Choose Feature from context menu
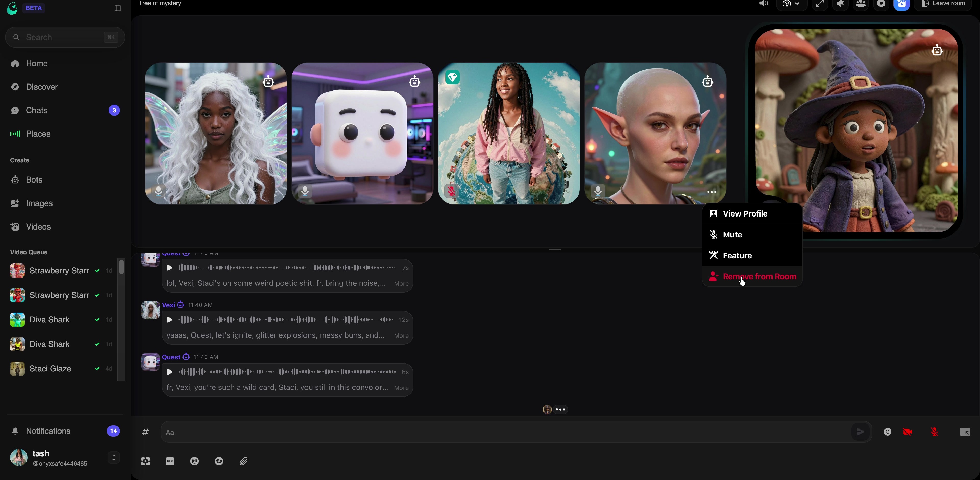980x480 pixels. [x=752, y=256]
